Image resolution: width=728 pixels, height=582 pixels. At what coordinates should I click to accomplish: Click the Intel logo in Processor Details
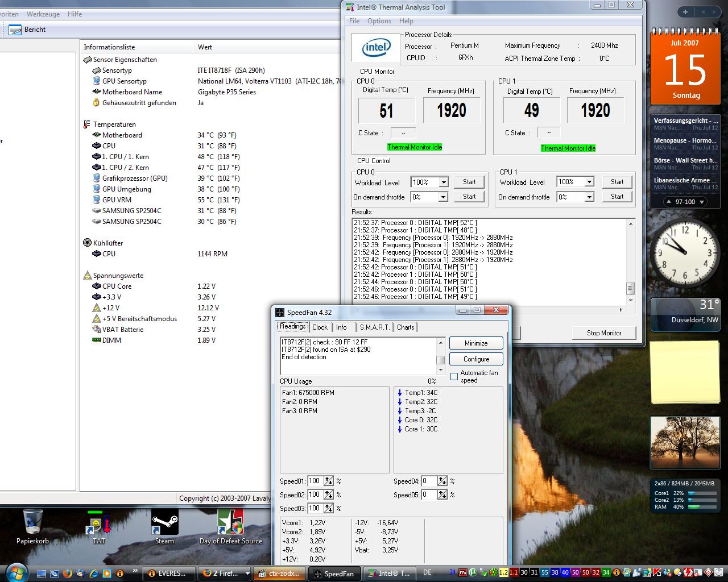point(376,48)
